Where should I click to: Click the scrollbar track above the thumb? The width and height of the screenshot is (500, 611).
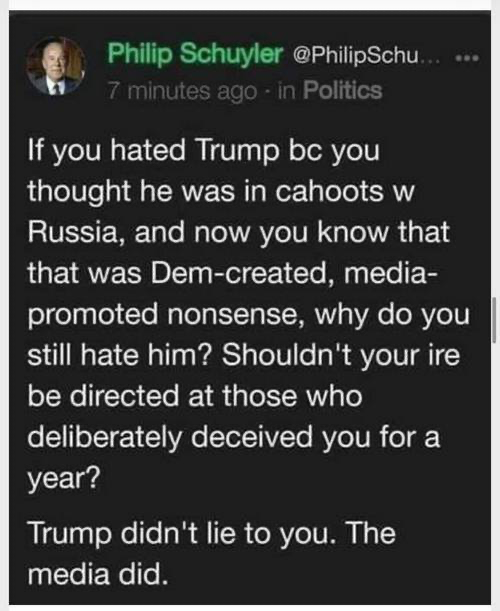click(x=494, y=156)
